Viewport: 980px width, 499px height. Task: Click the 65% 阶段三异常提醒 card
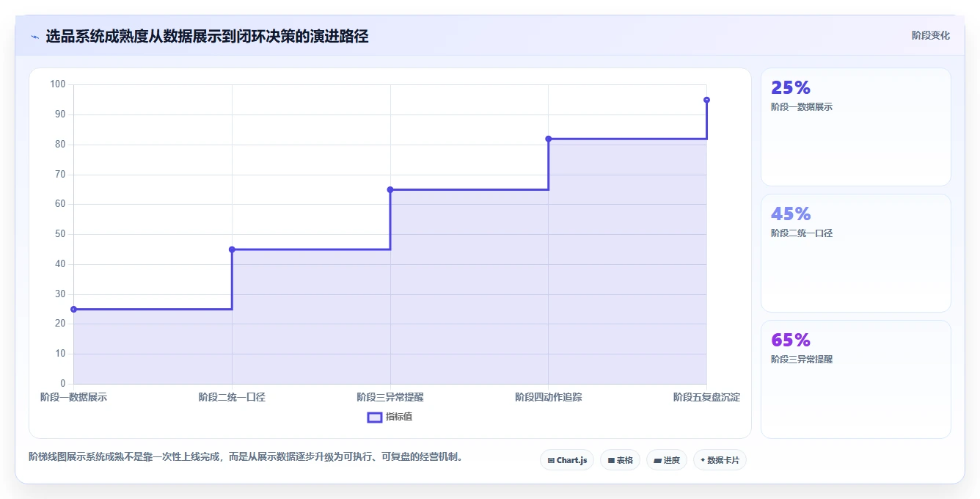pyautogui.click(x=855, y=379)
